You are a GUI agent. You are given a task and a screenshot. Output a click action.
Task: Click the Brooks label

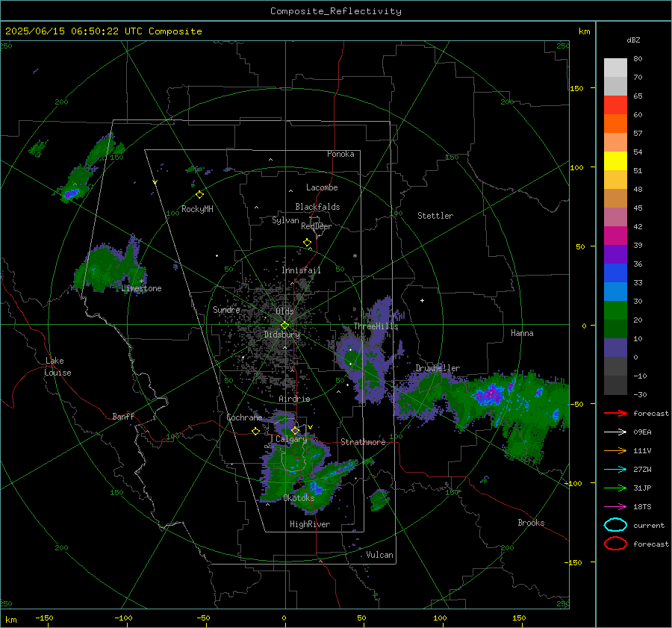tap(531, 523)
